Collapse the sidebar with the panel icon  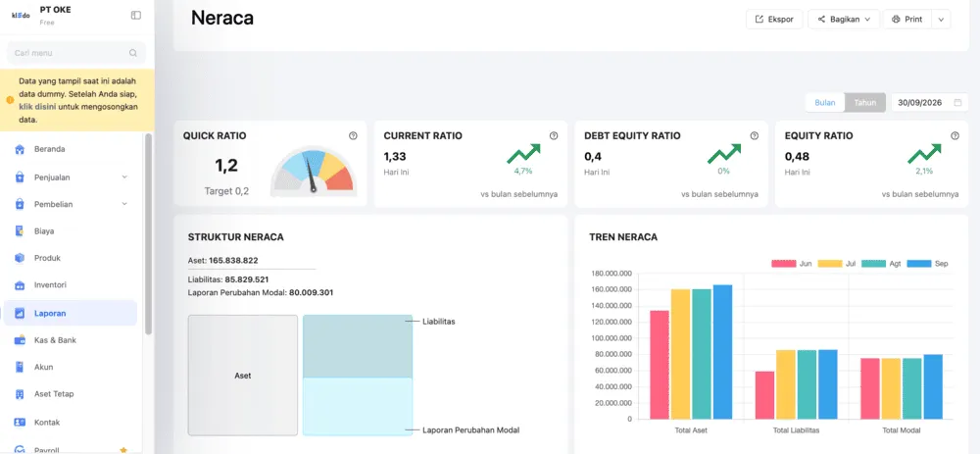135,15
